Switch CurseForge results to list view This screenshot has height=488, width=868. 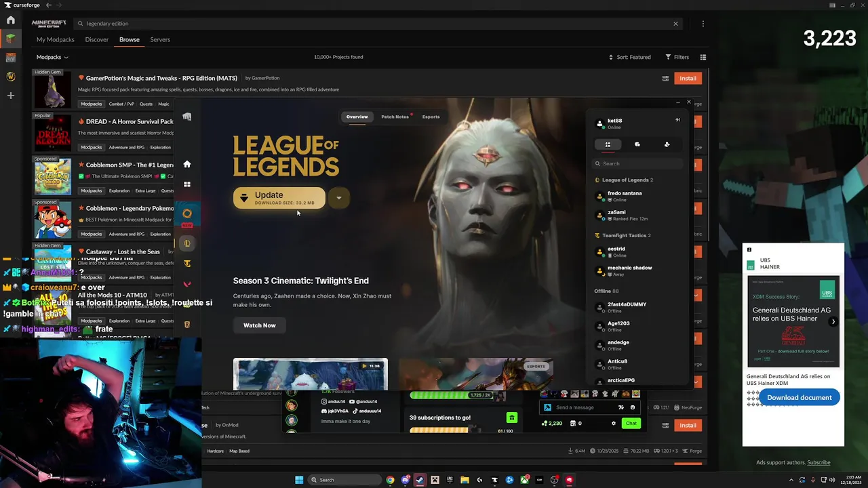[x=703, y=58]
